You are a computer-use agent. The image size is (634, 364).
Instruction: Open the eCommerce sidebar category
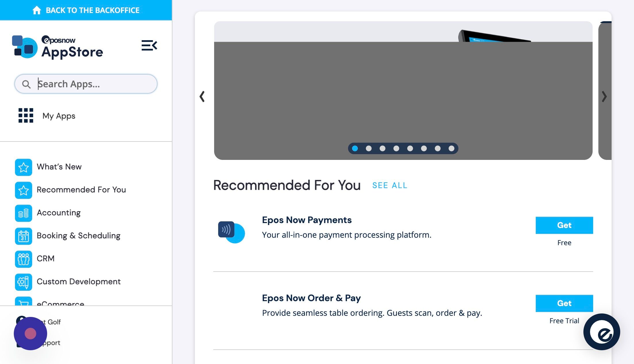(x=60, y=303)
